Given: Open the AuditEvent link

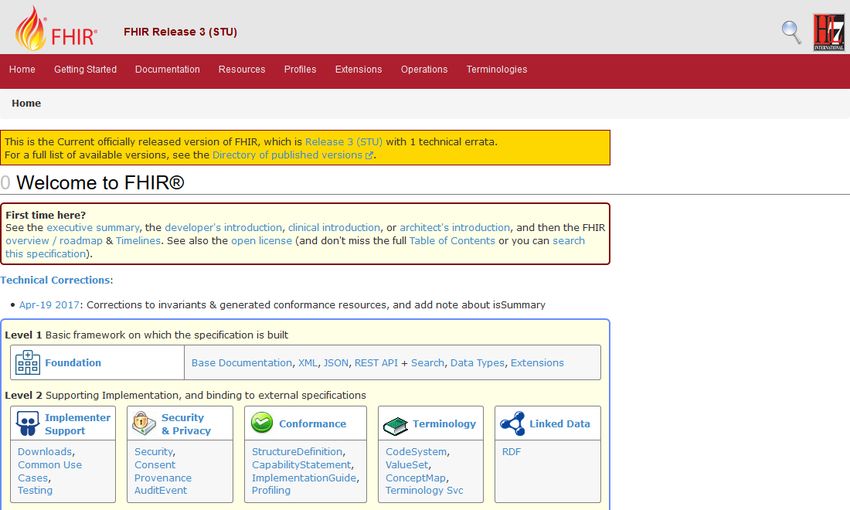Looking at the screenshot, I should pos(160,490).
